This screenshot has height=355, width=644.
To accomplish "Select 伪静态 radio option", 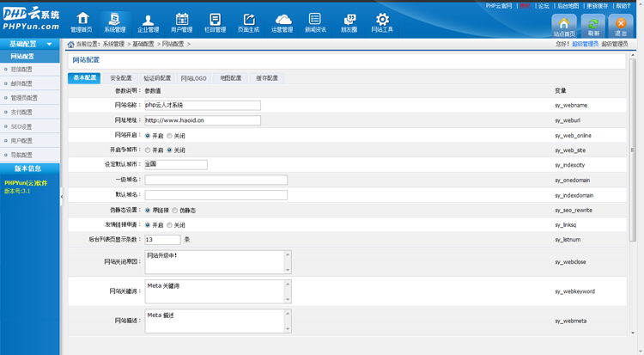I will [x=175, y=211].
